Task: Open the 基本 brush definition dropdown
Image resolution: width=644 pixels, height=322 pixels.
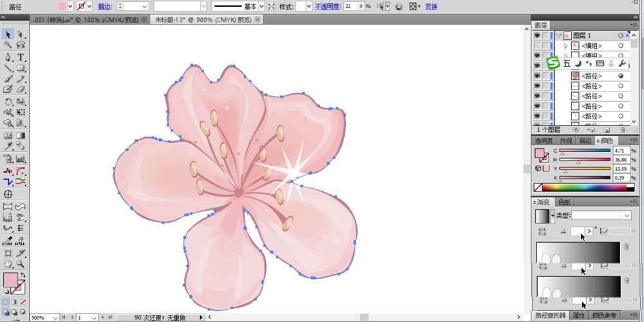Action: (261, 6)
